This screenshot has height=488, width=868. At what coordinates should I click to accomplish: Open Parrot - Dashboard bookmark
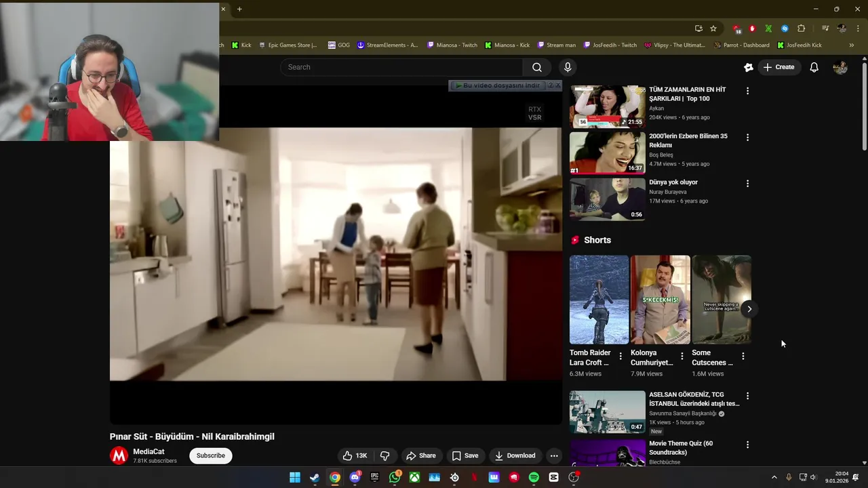click(741, 45)
